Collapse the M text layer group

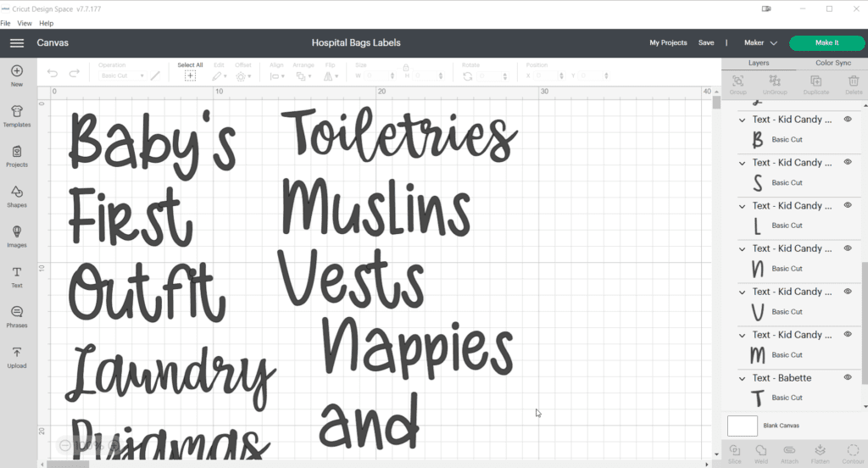pyautogui.click(x=742, y=335)
